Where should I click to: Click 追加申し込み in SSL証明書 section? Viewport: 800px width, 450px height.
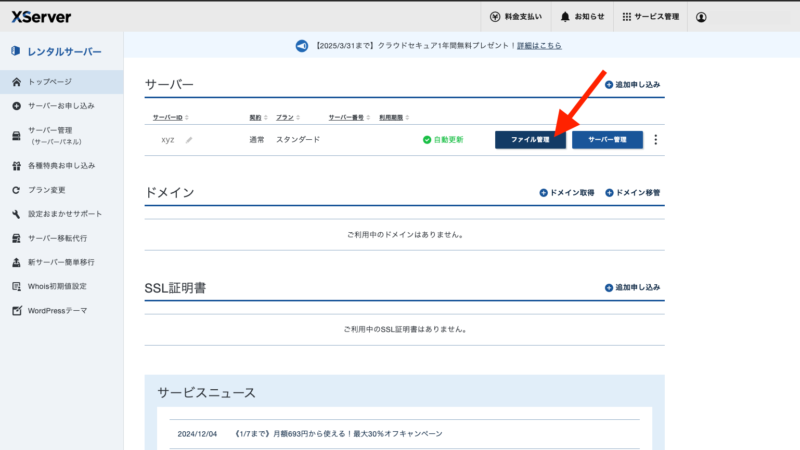[632, 288]
